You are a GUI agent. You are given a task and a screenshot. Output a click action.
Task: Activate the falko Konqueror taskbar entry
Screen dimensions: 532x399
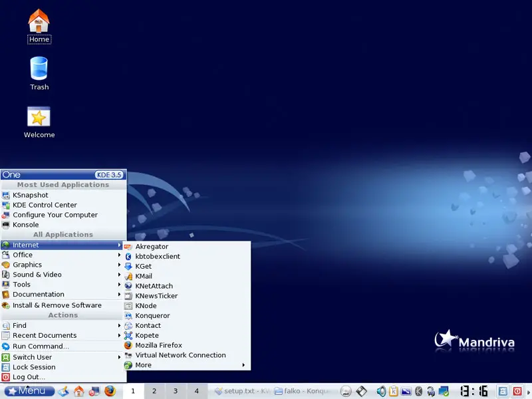coord(302,391)
